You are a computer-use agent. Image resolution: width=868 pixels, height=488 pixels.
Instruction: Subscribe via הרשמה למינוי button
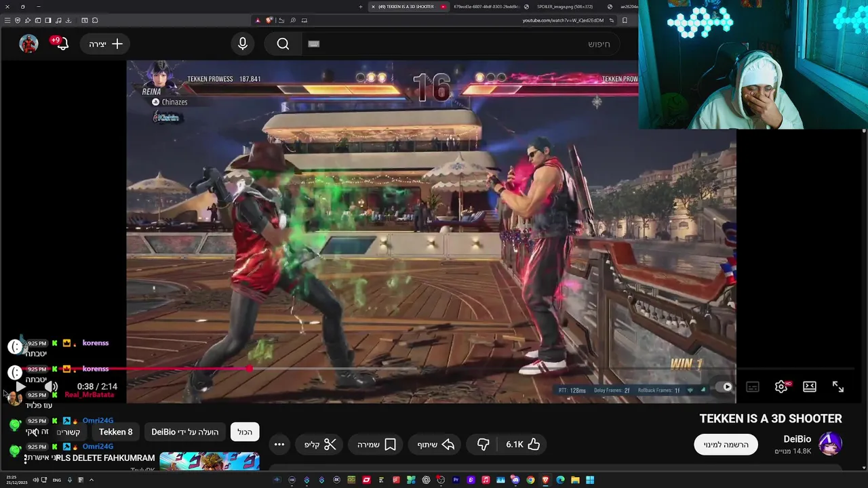point(726,445)
